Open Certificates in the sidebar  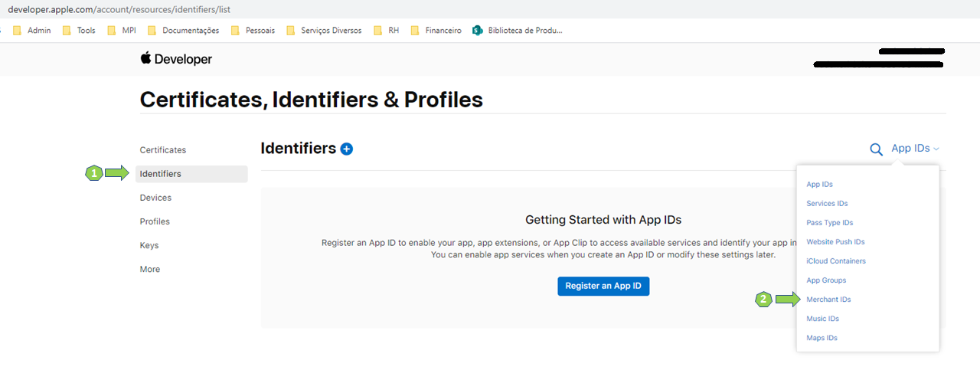pos(163,150)
